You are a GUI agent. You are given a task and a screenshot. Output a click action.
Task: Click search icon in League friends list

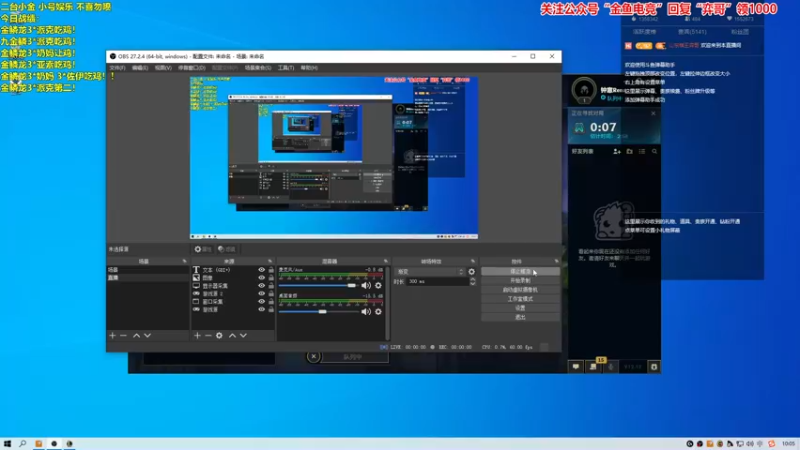pyautogui.click(x=654, y=152)
